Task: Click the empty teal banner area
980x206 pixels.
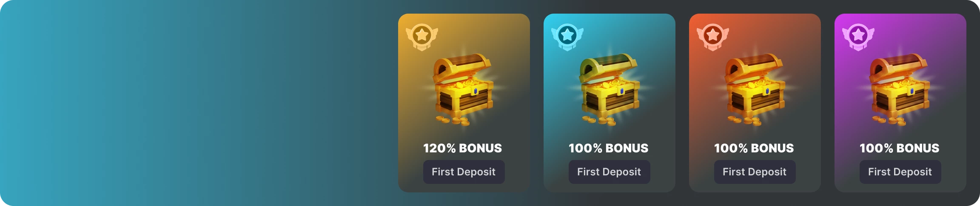Action: (x=196, y=103)
